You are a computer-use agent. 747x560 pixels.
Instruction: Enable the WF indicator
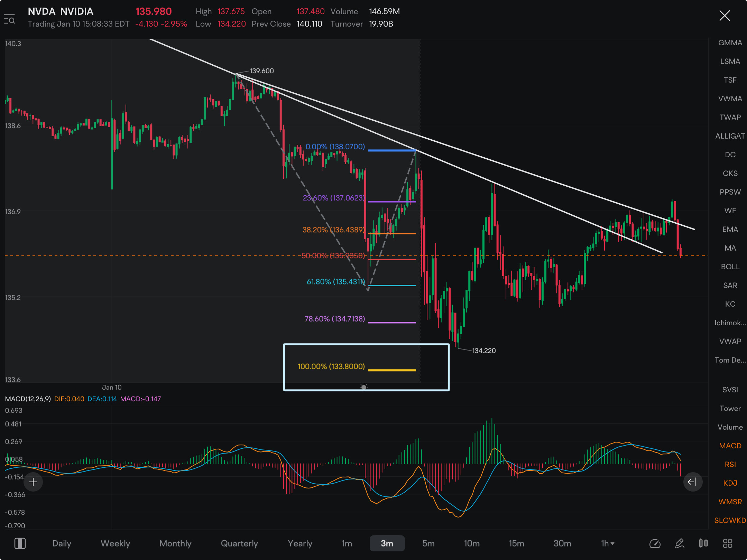[x=730, y=211]
